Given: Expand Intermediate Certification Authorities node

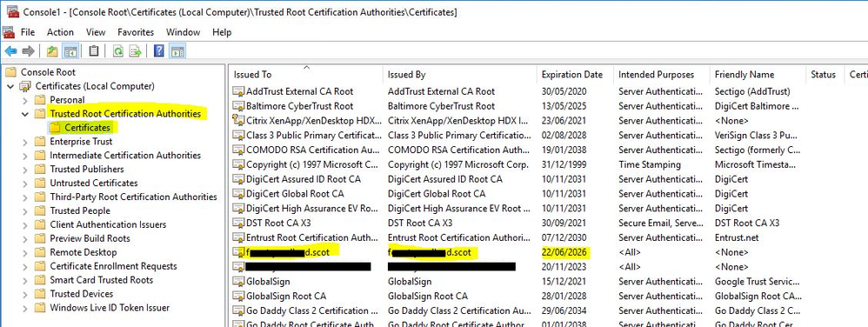Looking at the screenshot, I should (x=24, y=156).
